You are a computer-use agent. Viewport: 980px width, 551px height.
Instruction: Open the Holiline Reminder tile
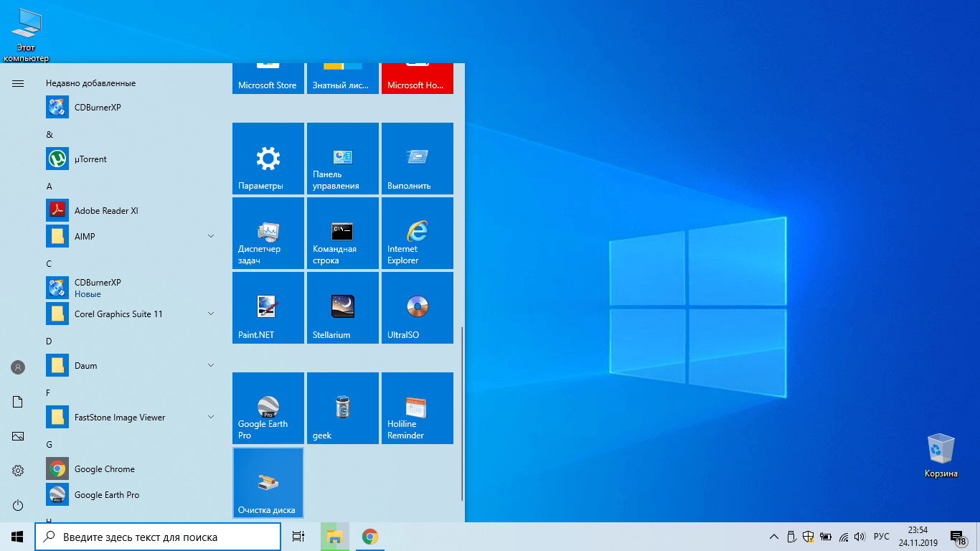pyautogui.click(x=417, y=408)
